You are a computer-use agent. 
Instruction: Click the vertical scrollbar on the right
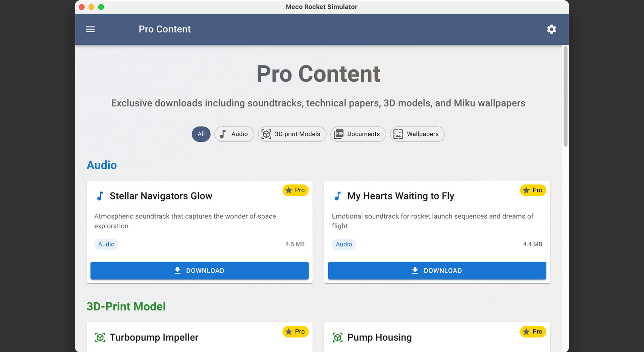point(566,97)
